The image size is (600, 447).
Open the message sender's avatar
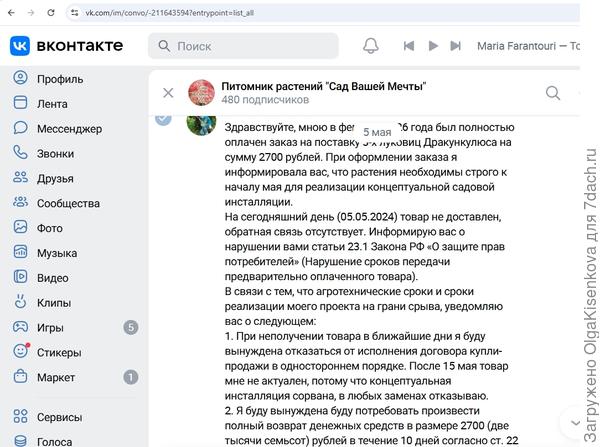click(201, 125)
